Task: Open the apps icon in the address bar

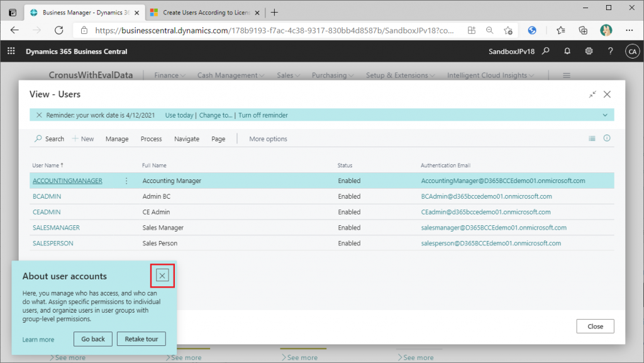Action: 472,30
